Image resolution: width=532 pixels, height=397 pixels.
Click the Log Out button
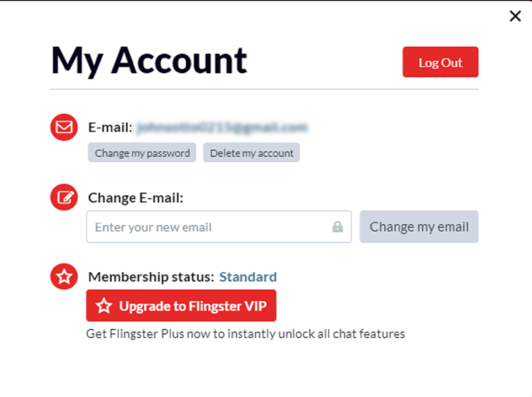coord(440,62)
